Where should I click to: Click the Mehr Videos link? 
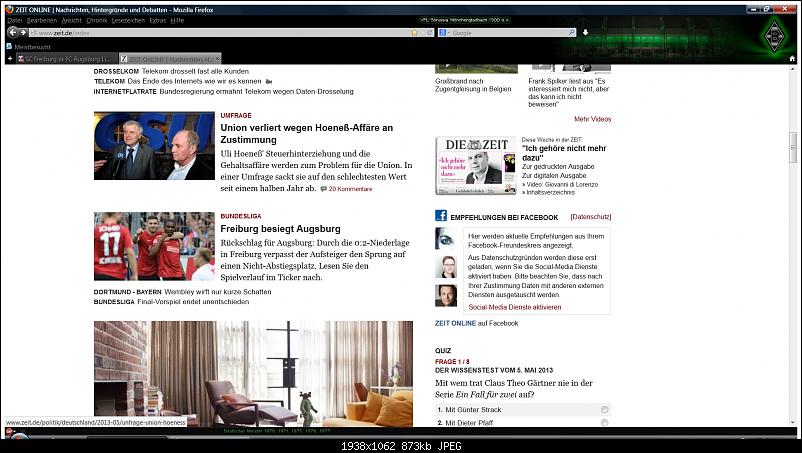tap(592, 119)
